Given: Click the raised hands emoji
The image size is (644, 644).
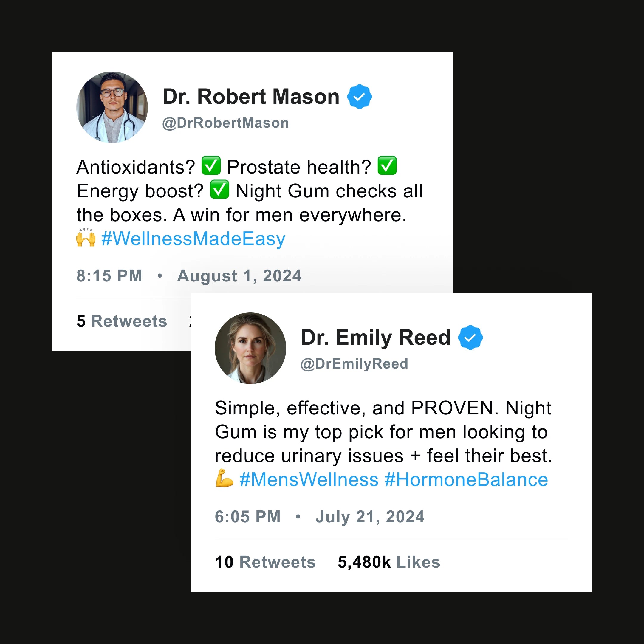Looking at the screenshot, I should point(86,238).
